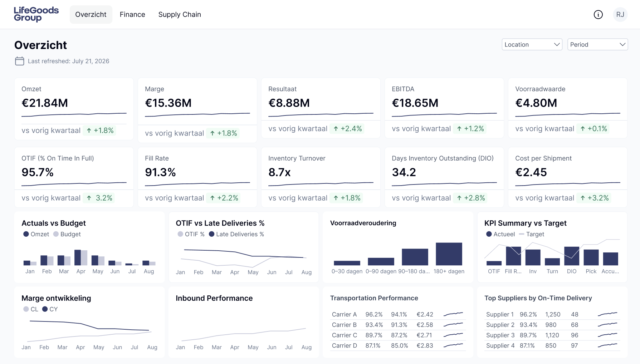The width and height of the screenshot is (640, 364).
Task: Toggle Omzet legend in Actuals vs Budget
Action: (36, 234)
